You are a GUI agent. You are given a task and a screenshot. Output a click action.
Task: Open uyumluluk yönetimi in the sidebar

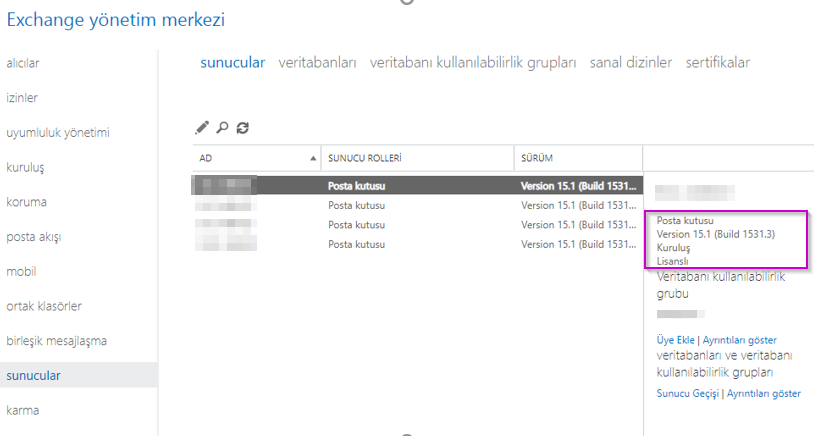[58, 132]
